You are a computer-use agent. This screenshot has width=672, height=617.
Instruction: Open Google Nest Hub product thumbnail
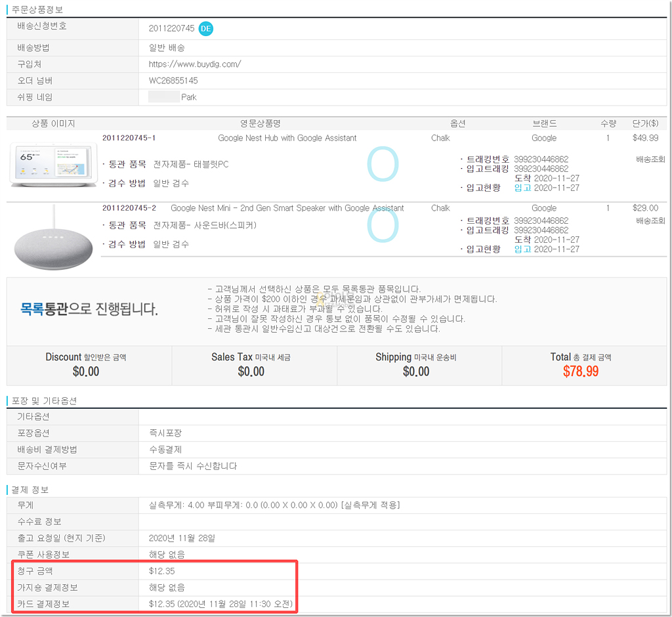coord(53,165)
